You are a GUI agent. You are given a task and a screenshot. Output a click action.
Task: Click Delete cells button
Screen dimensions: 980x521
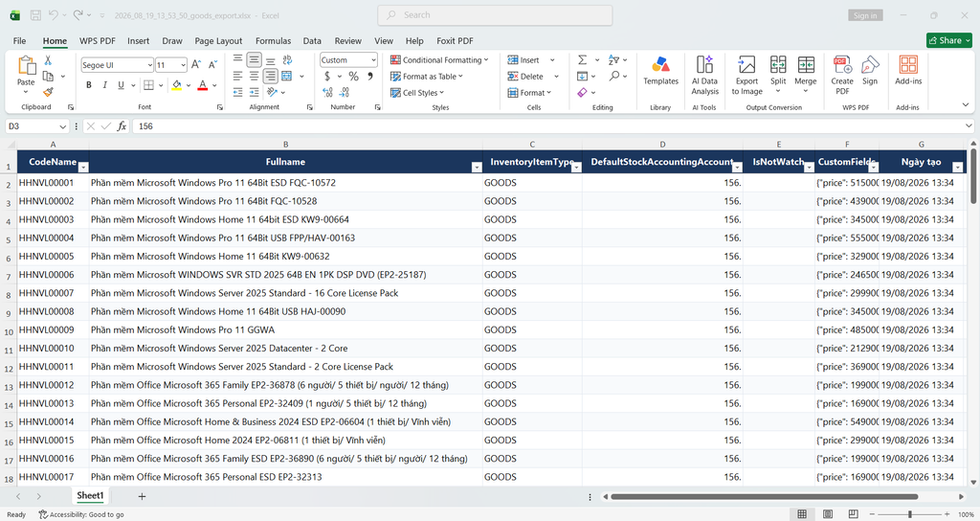point(525,77)
